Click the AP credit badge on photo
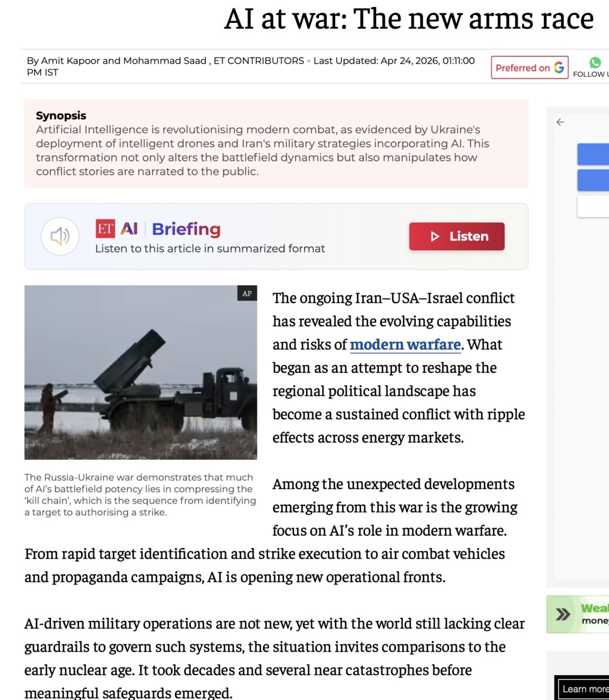The width and height of the screenshot is (609, 700). point(247,293)
